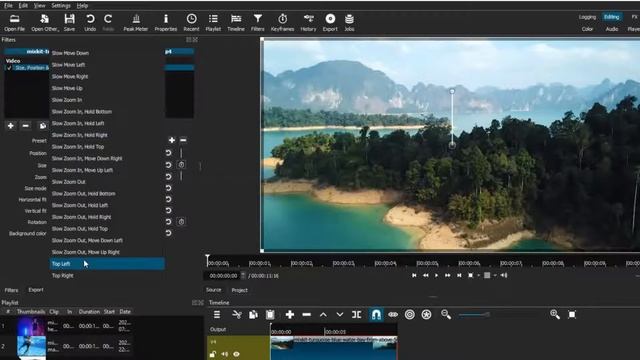Toggle scrub while dragging eye icon
The height and width of the screenshot is (360, 640).
coord(393,315)
